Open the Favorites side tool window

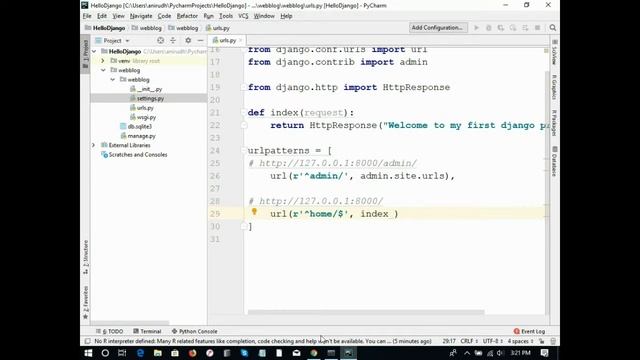(x=86, y=302)
